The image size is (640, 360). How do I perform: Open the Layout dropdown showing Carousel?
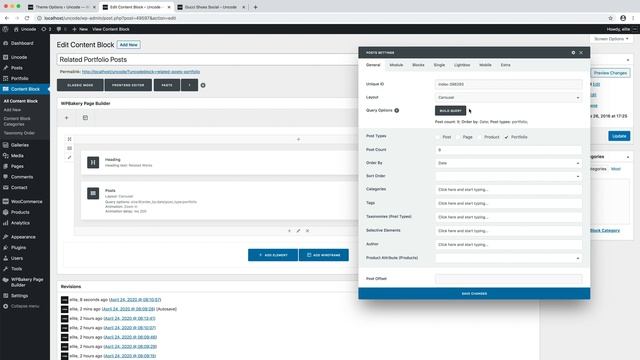pos(508,98)
